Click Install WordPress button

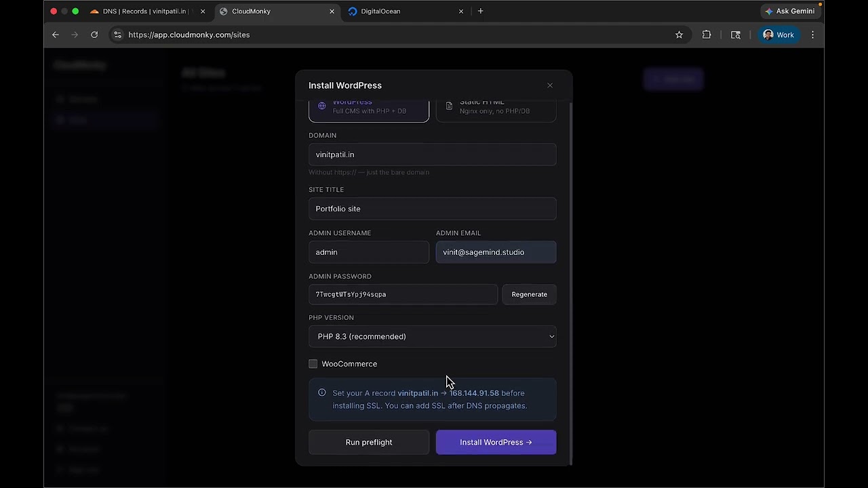coord(496,443)
